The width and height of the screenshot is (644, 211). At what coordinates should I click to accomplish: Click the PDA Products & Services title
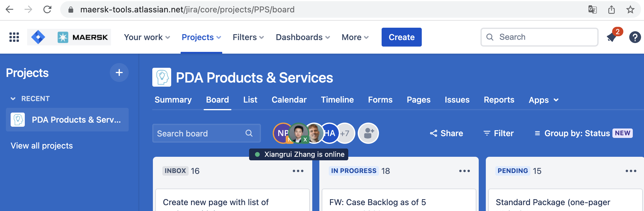254,78
